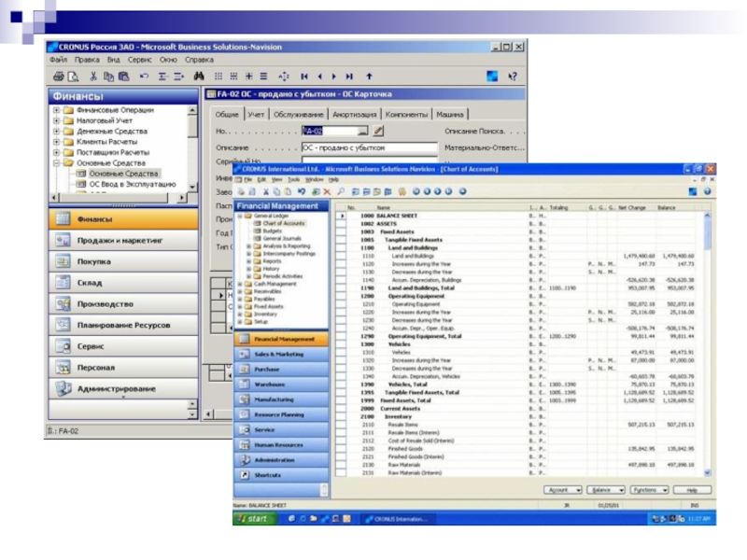
Task: Click the up arrow icon in Russian toolbar
Action: [x=369, y=77]
